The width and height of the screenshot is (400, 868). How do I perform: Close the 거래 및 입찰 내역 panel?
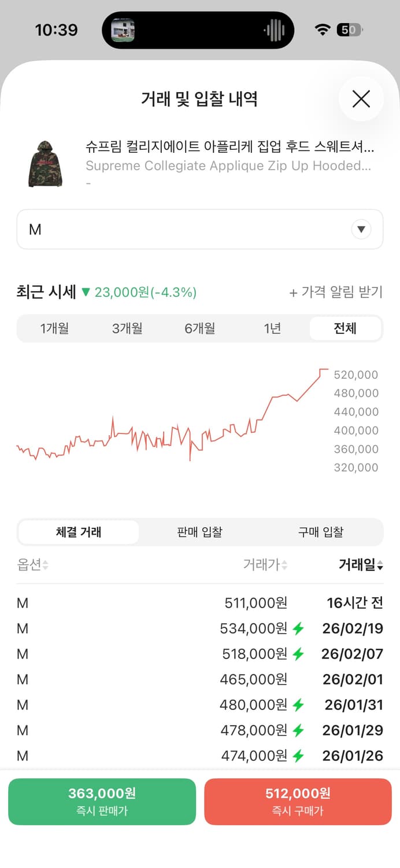(x=361, y=99)
